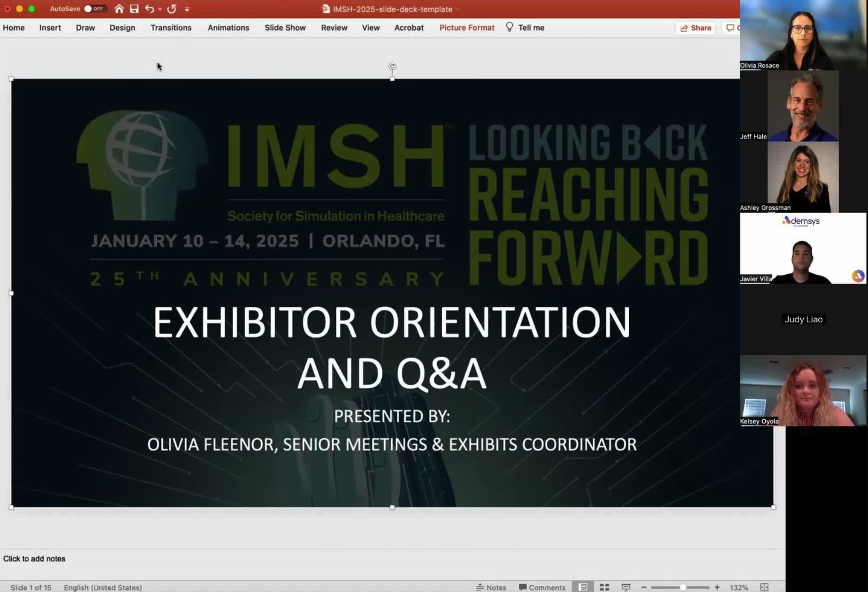Click the Save floppy disk icon

click(134, 9)
